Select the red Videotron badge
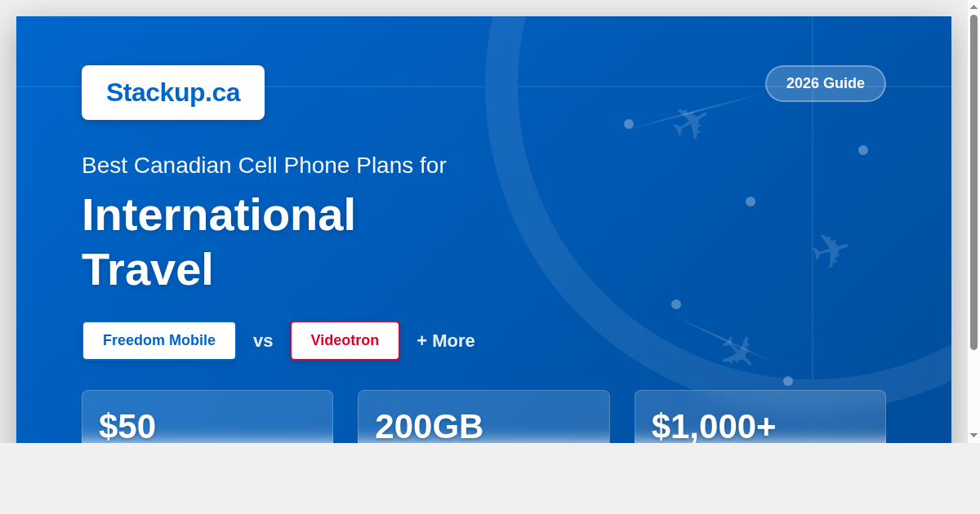This screenshot has height=514, width=980. pyautogui.click(x=345, y=340)
